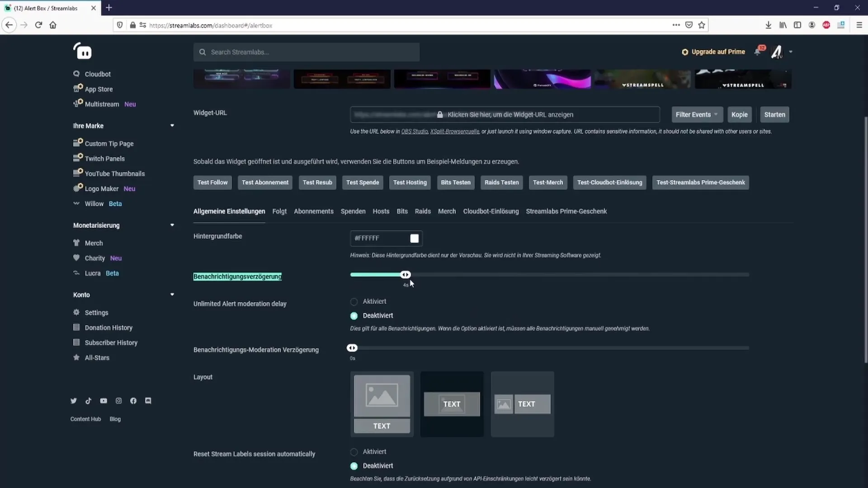Click the Starten button
The height and width of the screenshot is (488, 868).
coord(775,114)
